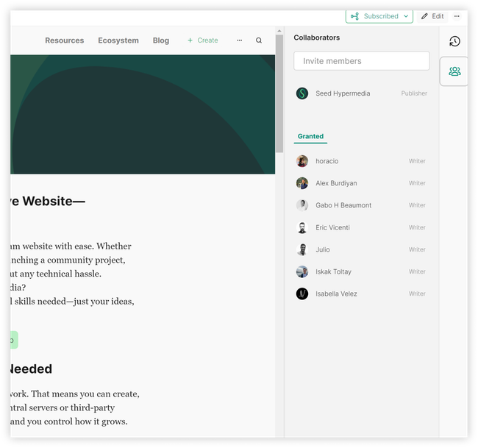The image size is (478, 448).
Task: Open the Resources menu item
Action: tap(64, 40)
